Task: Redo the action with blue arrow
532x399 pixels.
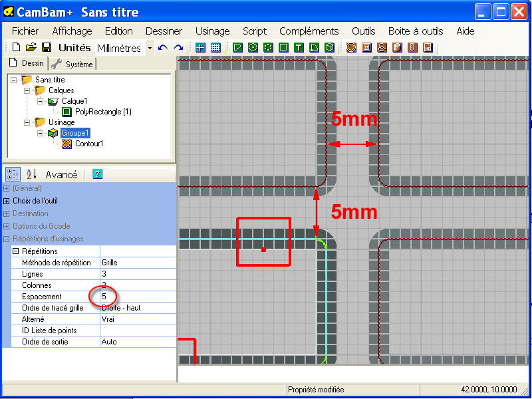Action: (x=178, y=47)
